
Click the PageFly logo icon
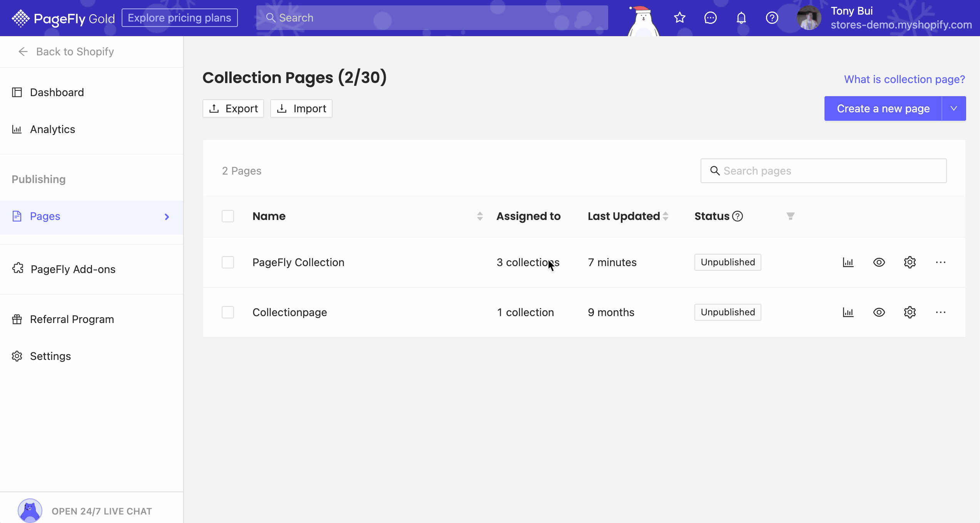[x=20, y=18]
